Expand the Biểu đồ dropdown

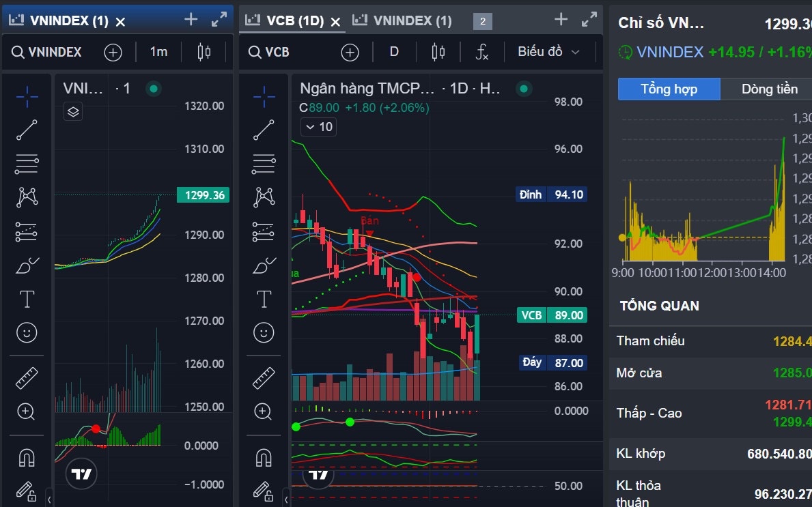tap(549, 52)
